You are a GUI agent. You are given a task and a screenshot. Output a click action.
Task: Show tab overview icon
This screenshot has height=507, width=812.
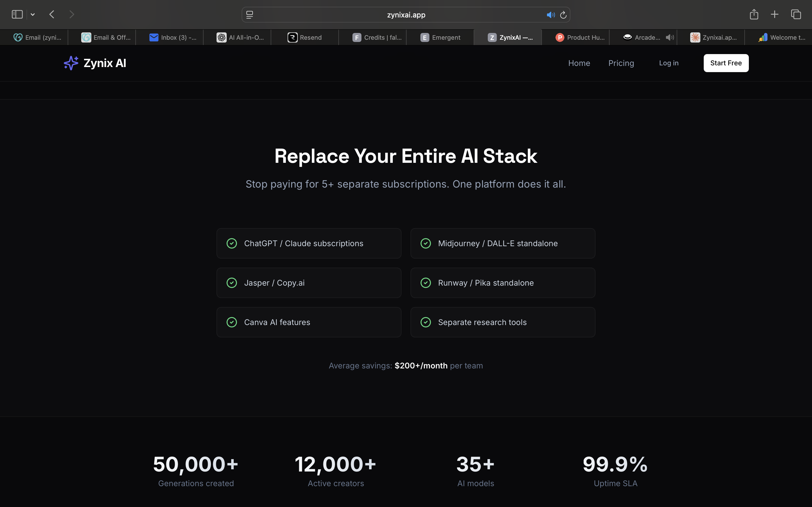pos(796,14)
